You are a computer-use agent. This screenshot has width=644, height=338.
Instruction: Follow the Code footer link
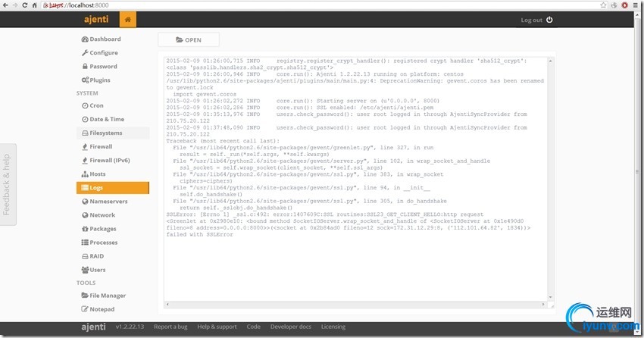click(253, 327)
